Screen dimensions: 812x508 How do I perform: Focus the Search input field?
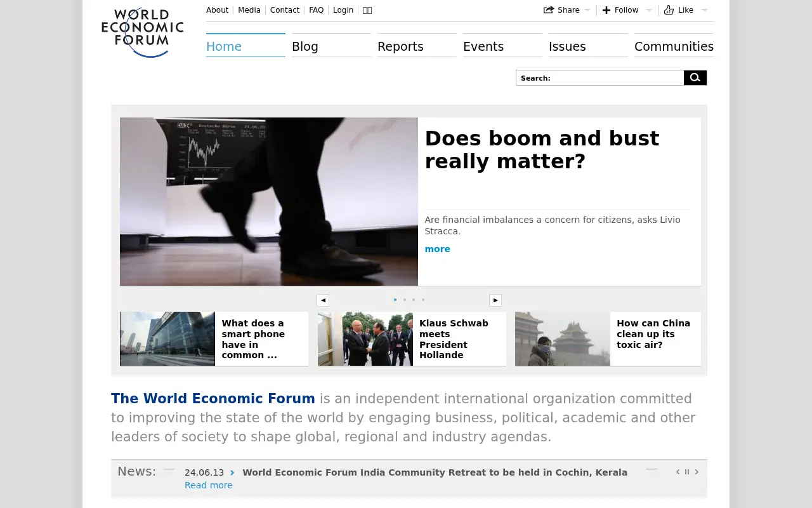point(600,77)
